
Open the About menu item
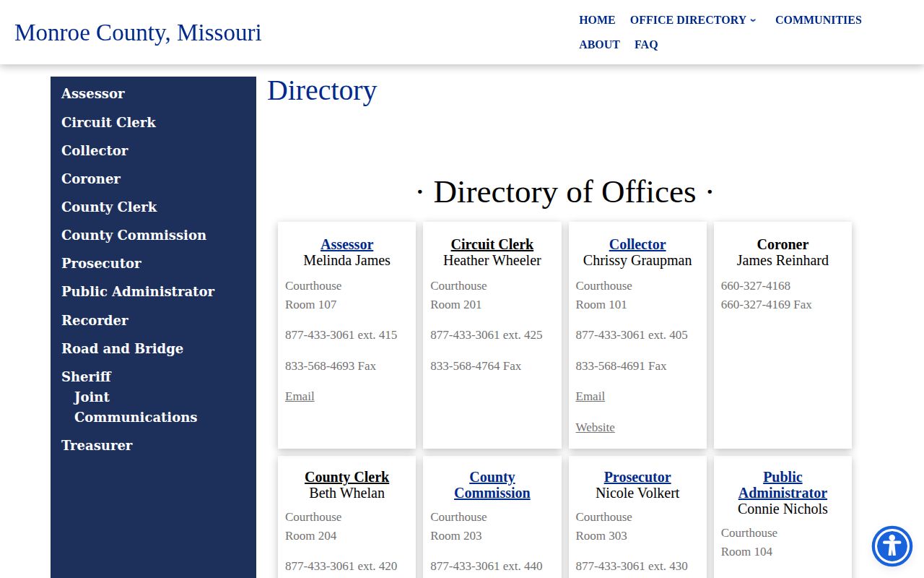(x=599, y=45)
